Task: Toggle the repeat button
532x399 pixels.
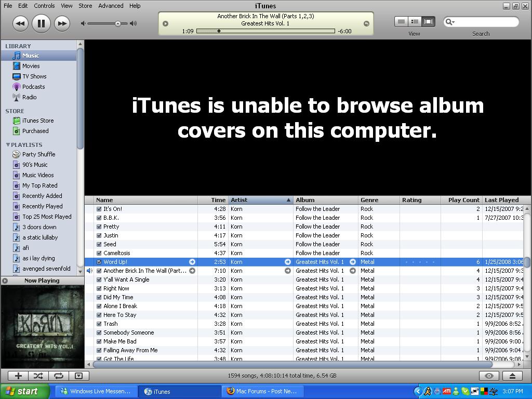Action: point(59,376)
